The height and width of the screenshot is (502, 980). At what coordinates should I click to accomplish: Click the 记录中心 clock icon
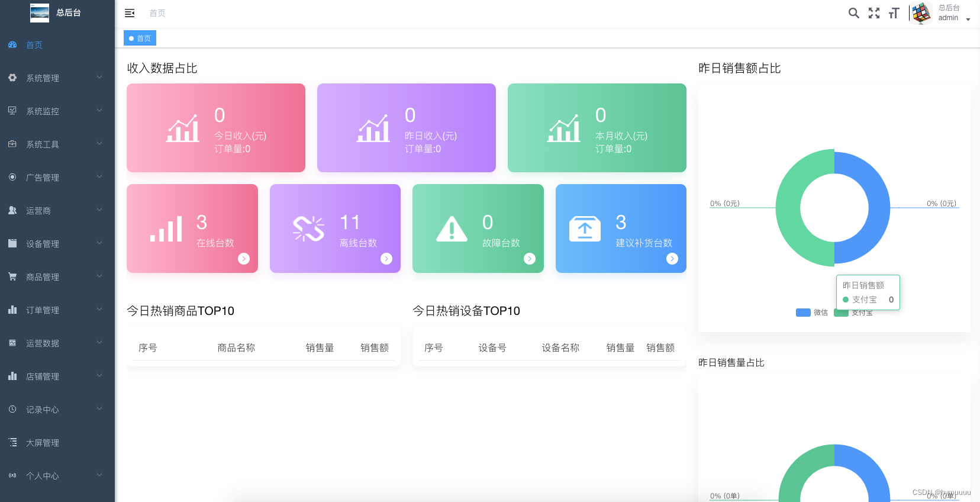click(x=12, y=409)
